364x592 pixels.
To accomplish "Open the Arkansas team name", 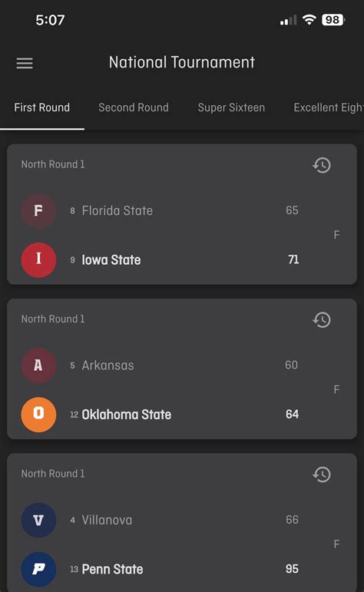I will click(x=108, y=365).
